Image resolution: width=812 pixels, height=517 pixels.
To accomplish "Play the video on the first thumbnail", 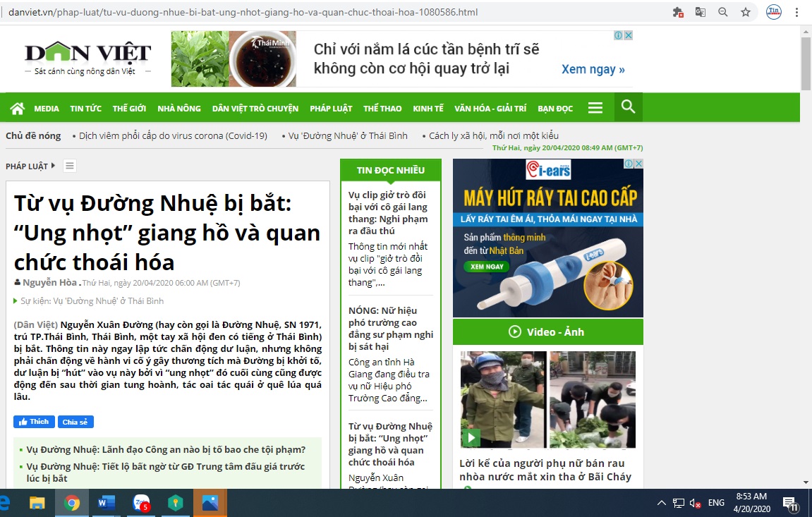I will [471, 437].
